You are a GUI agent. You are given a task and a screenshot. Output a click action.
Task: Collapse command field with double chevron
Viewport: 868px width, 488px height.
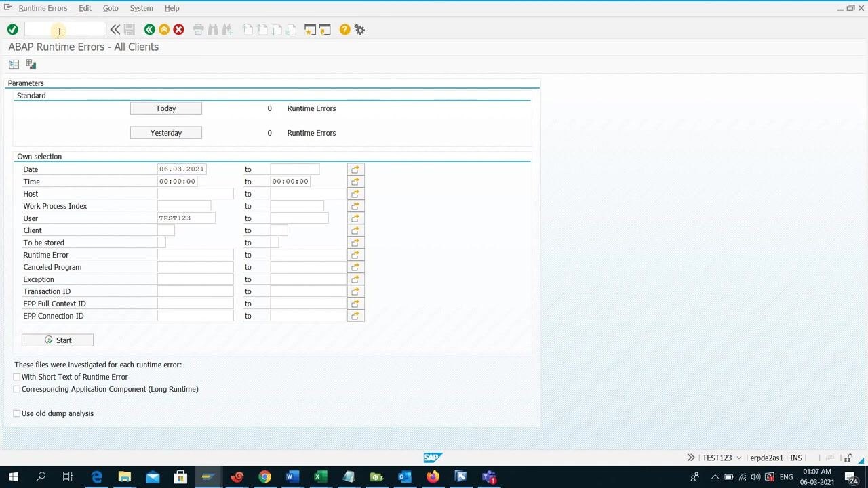tap(115, 29)
